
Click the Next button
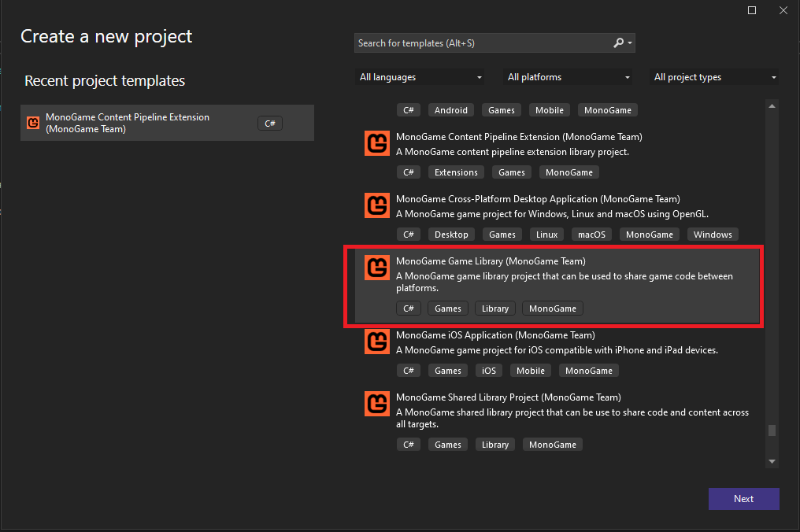pyautogui.click(x=743, y=499)
